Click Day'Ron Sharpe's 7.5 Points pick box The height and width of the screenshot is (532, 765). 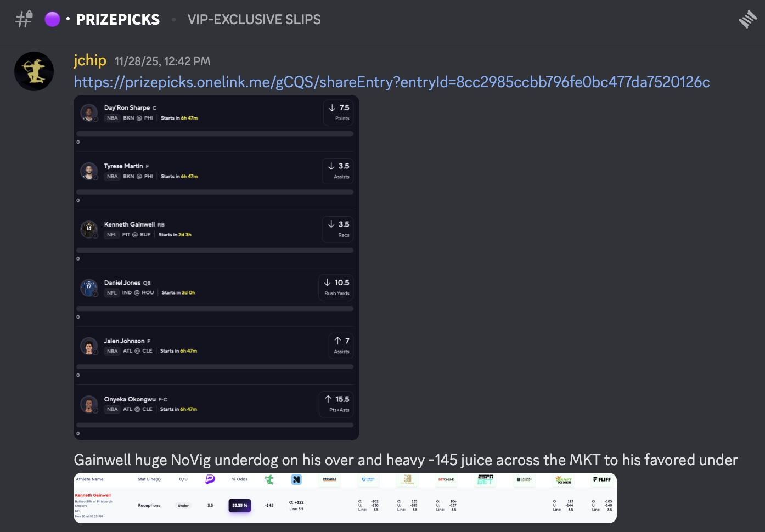[339, 112]
